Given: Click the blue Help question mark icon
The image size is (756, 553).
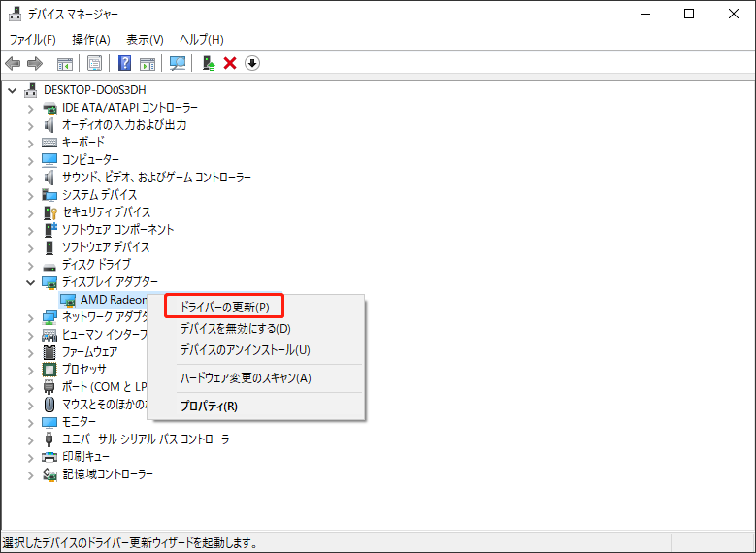Looking at the screenshot, I should pyautogui.click(x=124, y=63).
